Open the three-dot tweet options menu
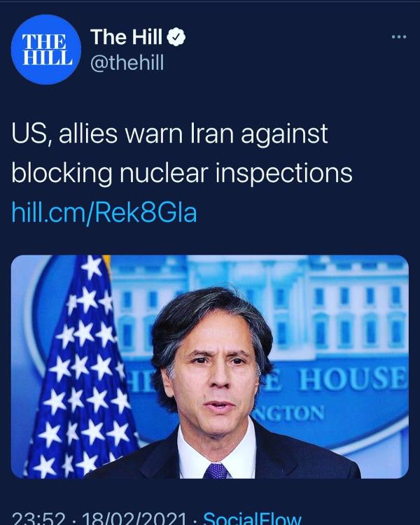 (x=399, y=37)
